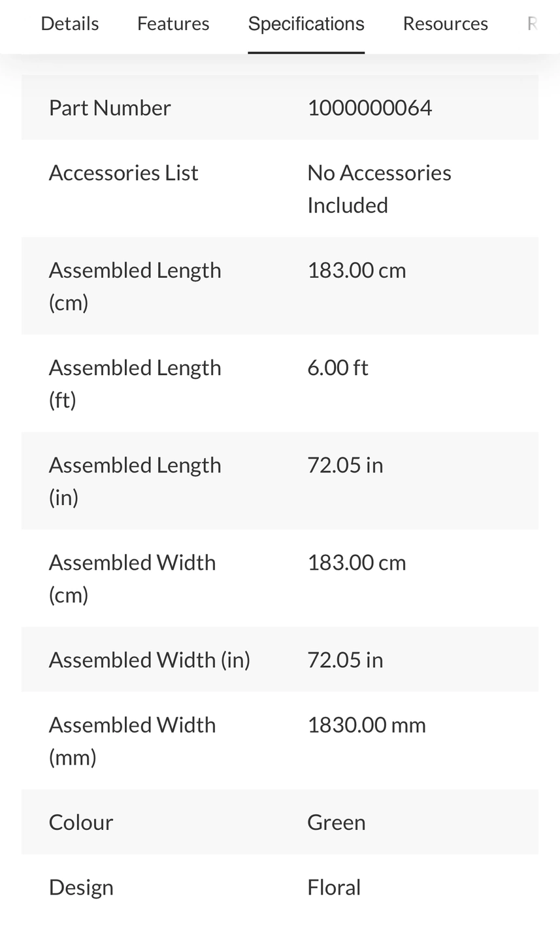The width and height of the screenshot is (560, 941).
Task: Switch to the Features tab
Action: 173,24
